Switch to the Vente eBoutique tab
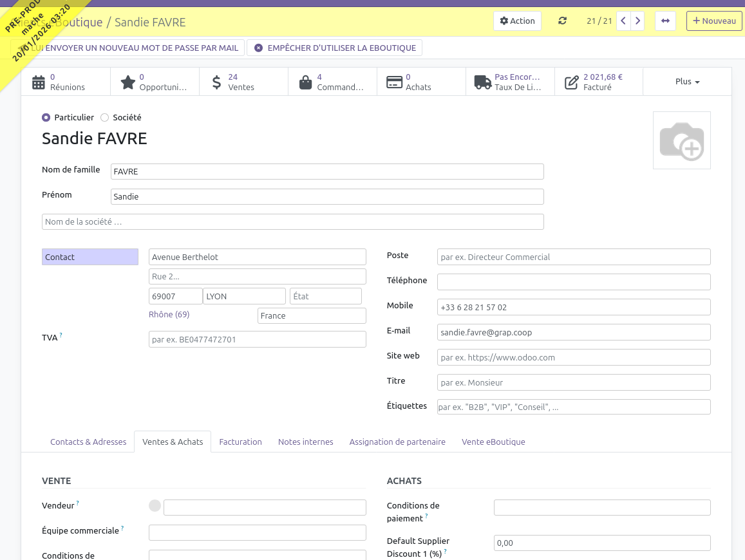745x560 pixels. pos(493,442)
